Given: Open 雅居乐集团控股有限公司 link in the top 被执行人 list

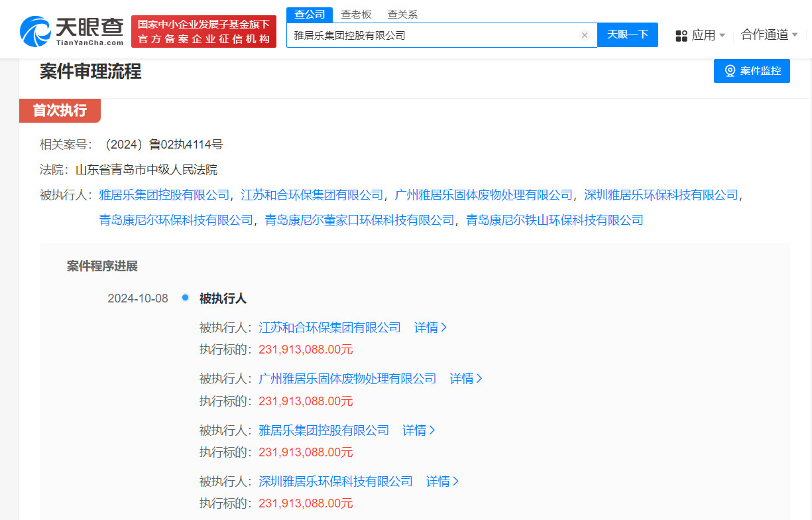Looking at the screenshot, I should (x=164, y=195).
